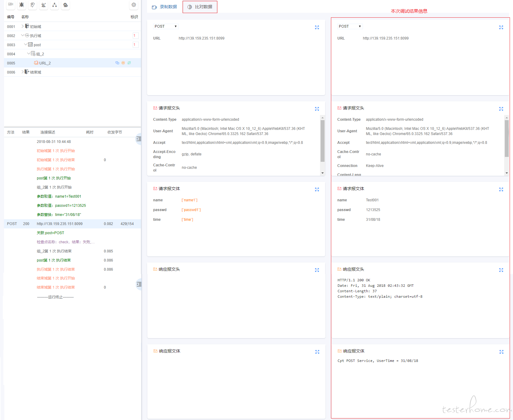
Task: Select the post tree row
Action: click(72, 45)
